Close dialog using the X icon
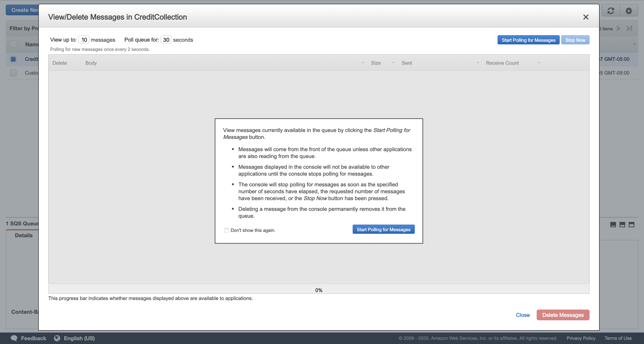Viewport: 644px width, 344px height. 586,17
